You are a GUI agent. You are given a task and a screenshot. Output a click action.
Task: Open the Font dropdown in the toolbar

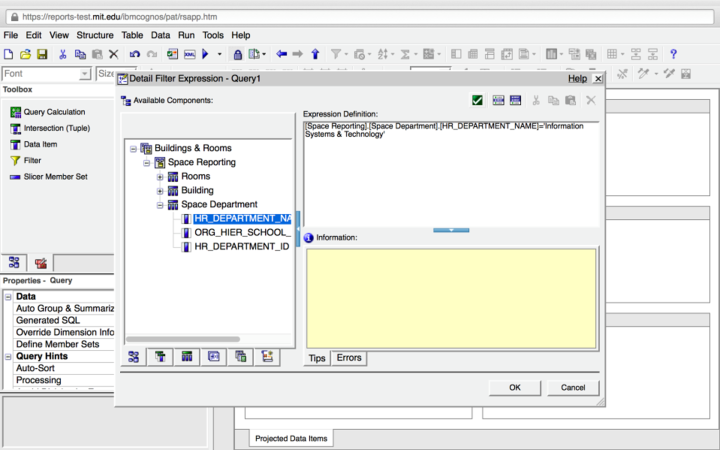pos(85,74)
